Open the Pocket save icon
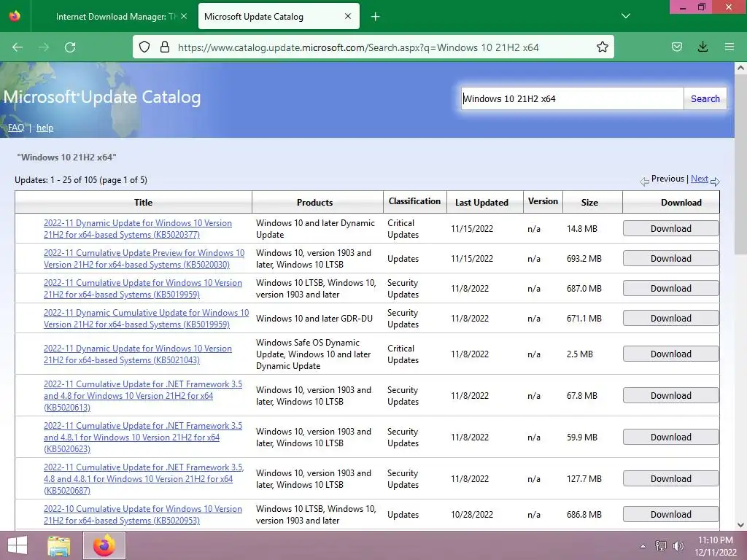Screen dimensions: 747x560 676,47
